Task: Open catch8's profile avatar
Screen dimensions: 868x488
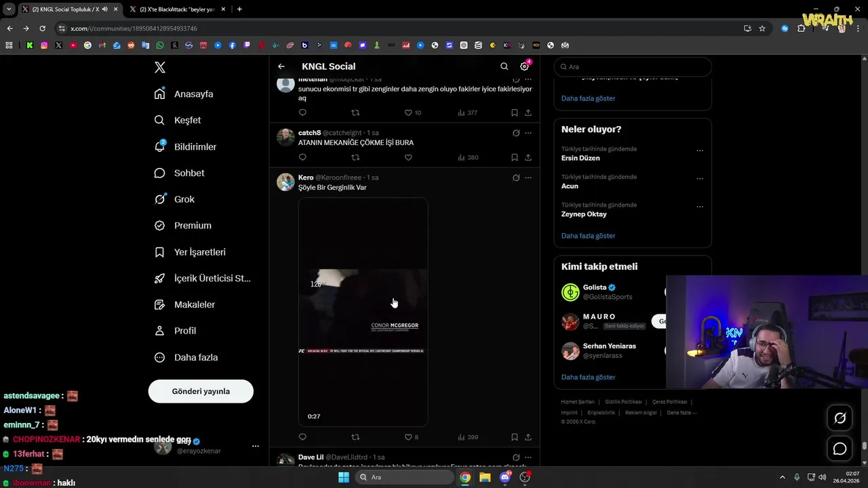Action: [285, 137]
